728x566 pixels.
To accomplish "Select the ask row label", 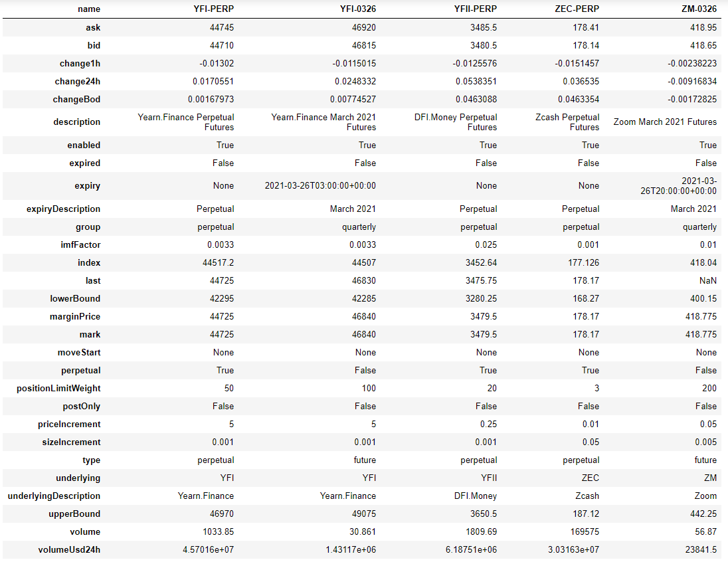I will pos(92,27).
